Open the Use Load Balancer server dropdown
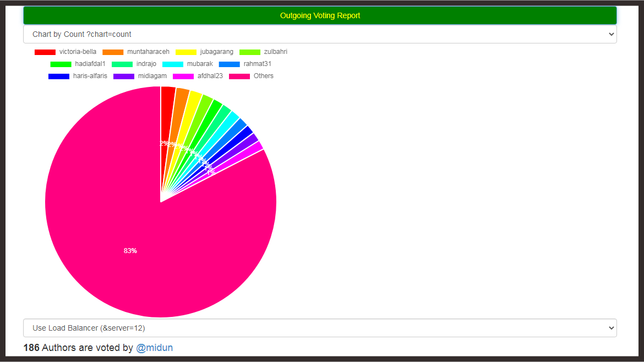The width and height of the screenshot is (644, 362). [x=320, y=328]
